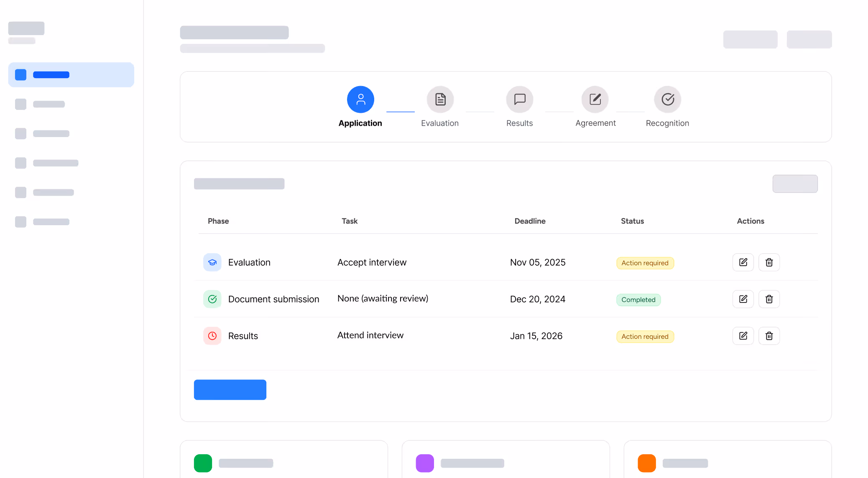The image size is (868, 478).
Task: Click the Accept interview task text
Action: click(x=372, y=262)
